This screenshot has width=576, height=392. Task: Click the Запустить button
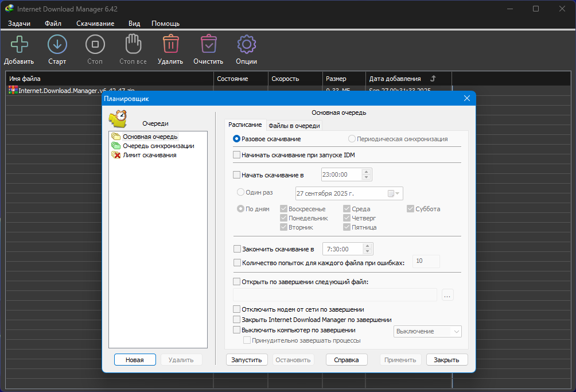coord(247,360)
